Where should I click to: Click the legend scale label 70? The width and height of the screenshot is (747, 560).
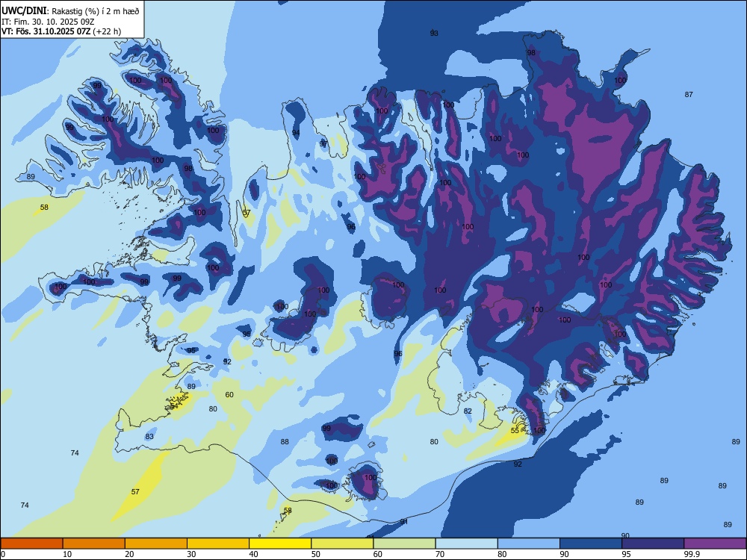pyautogui.click(x=440, y=554)
